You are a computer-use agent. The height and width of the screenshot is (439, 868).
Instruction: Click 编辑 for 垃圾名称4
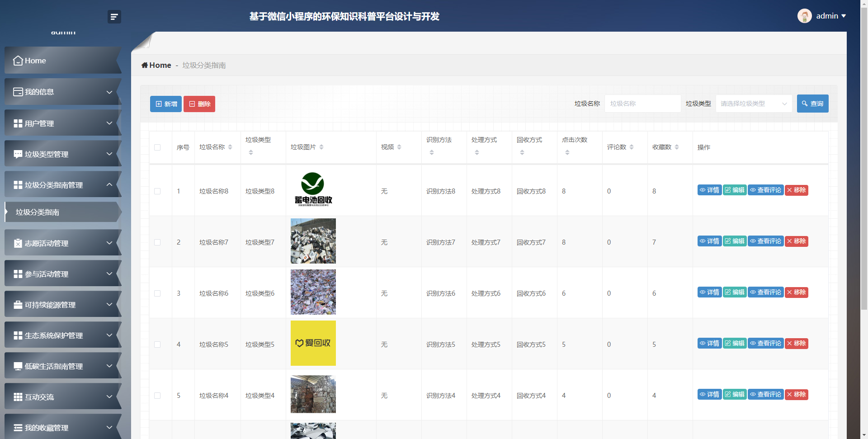[735, 395]
